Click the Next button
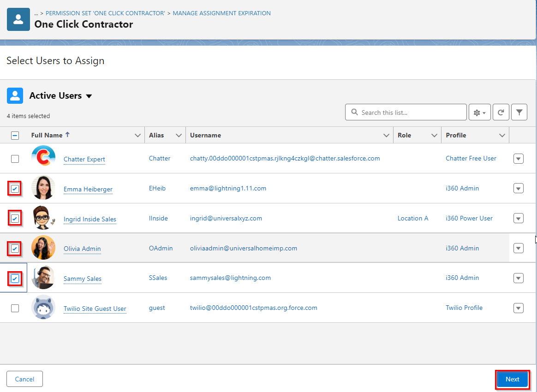 point(512,379)
